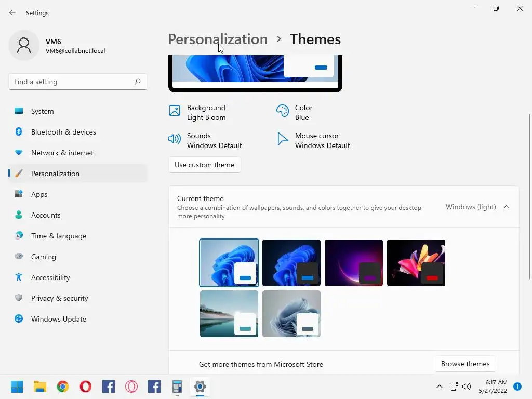Open Background Light Bloom setting
This screenshot has height=399, width=532.
pos(197,112)
